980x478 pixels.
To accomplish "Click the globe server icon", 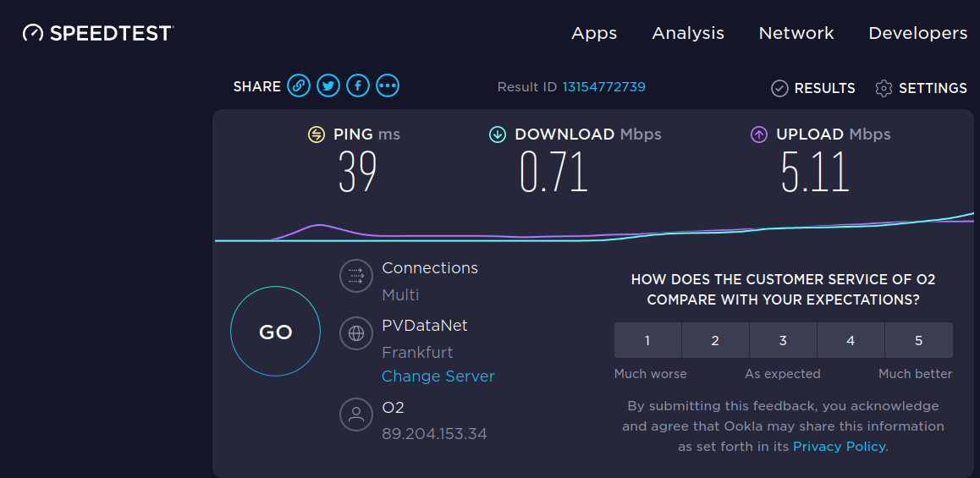I will 356,333.
